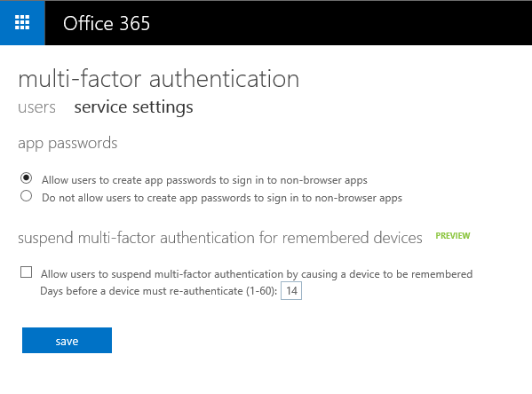This screenshot has width=532, height=394.
Task: Choose the Do not allow users radio button
Action: tap(26, 196)
